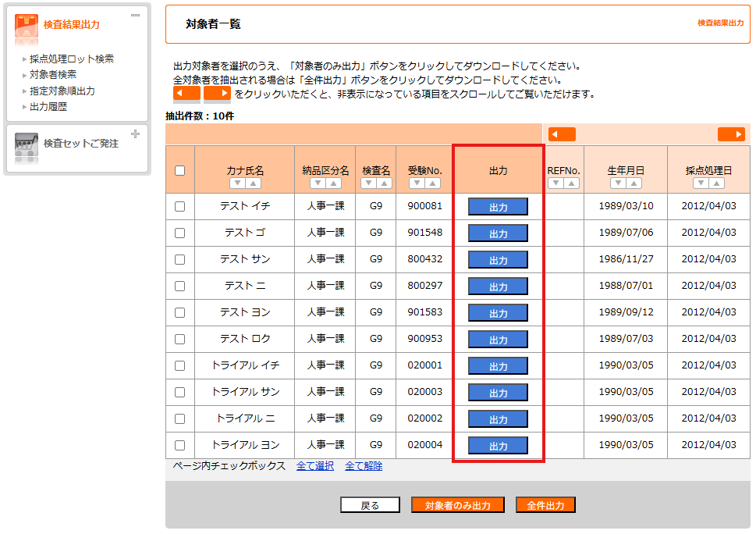Viewport: 756px width, 534px height.
Task: Click the left scroll arrow above the table
Action: pyautogui.click(x=562, y=134)
